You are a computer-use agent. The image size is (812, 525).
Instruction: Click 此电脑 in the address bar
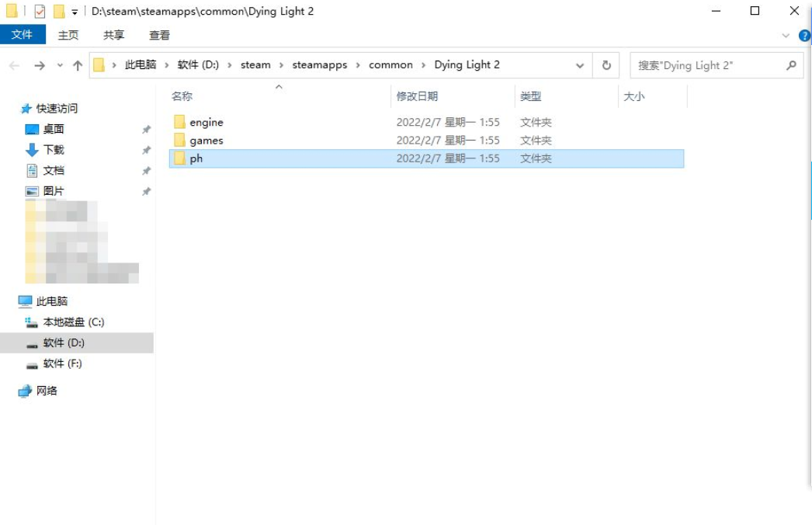click(x=141, y=64)
